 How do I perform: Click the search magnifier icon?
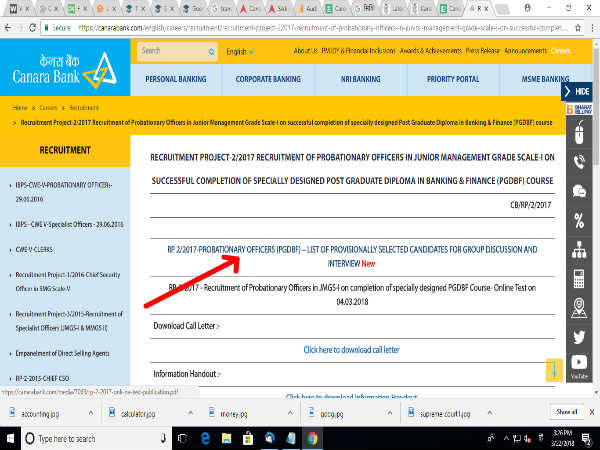click(x=212, y=52)
